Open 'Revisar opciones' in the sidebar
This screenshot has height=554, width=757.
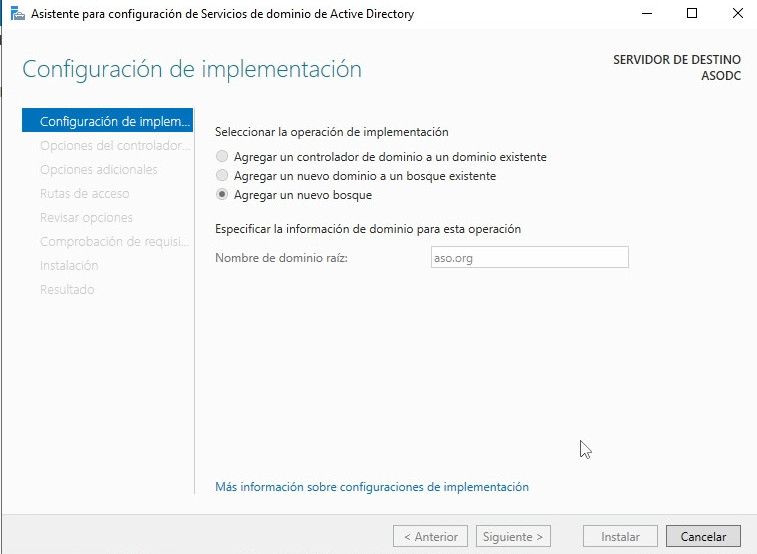(x=86, y=218)
